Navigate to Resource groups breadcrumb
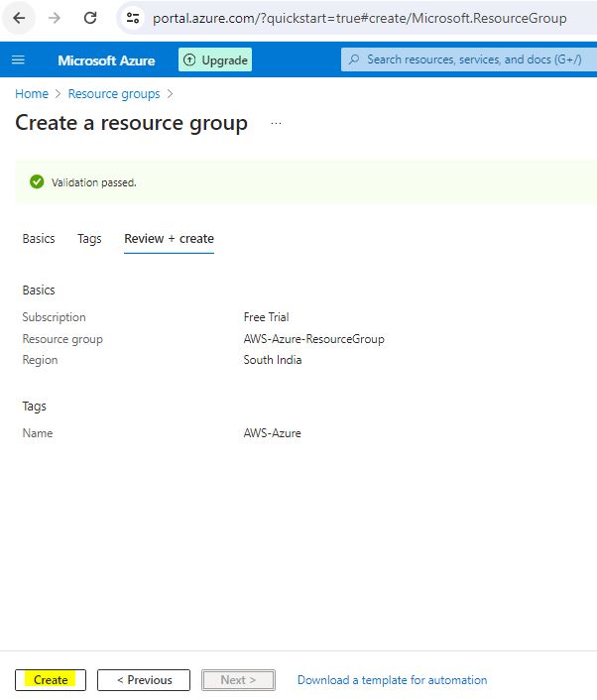The height and width of the screenshot is (700, 597). point(113,94)
